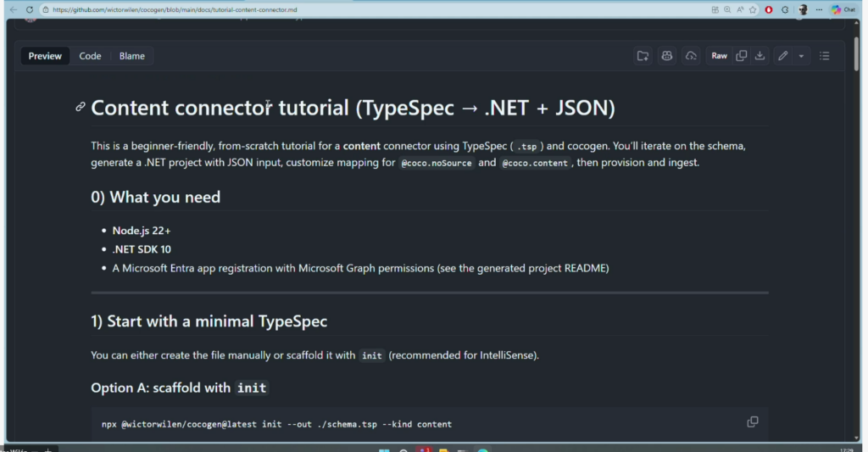Open Copilot Chat in browser toolbar
The height and width of the screenshot is (452, 868).
click(x=842, y=9)
